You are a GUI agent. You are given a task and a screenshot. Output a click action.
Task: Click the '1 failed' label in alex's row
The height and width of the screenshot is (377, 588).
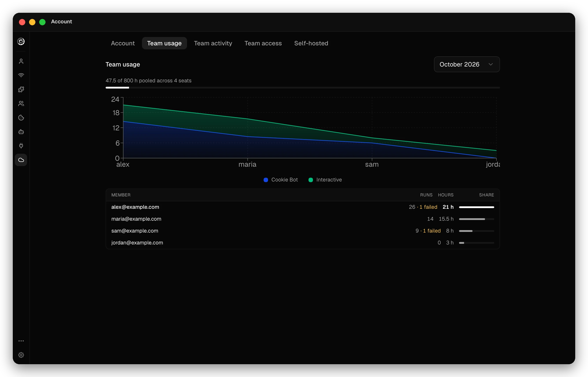[428, 207]
